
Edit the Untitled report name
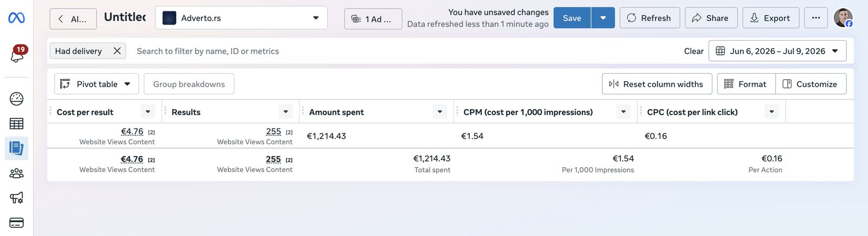pos(125,17)
